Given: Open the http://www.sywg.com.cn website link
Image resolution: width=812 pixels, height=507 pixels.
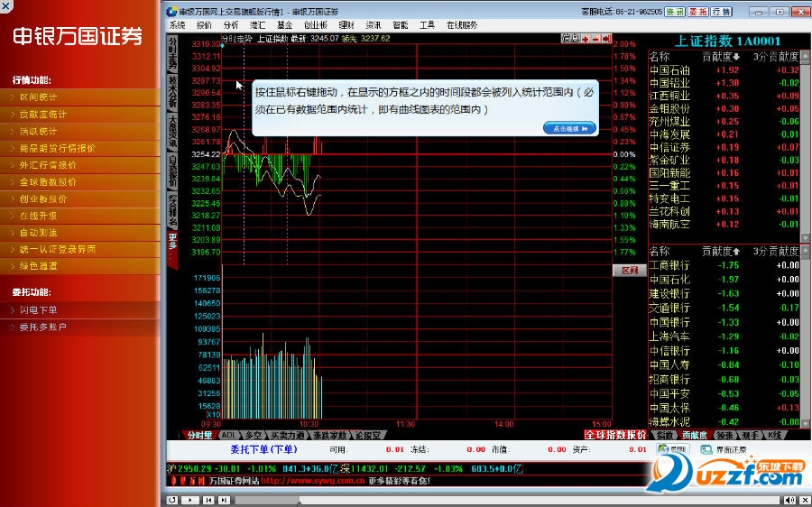Looking at the screenshot, I should pyautogui.click(x=312, y=481).
